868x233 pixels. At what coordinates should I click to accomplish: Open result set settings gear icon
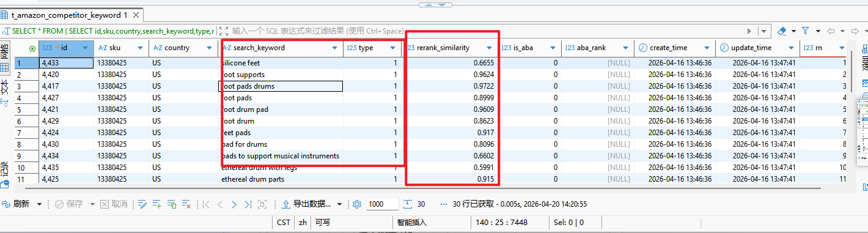coord(357,204)
